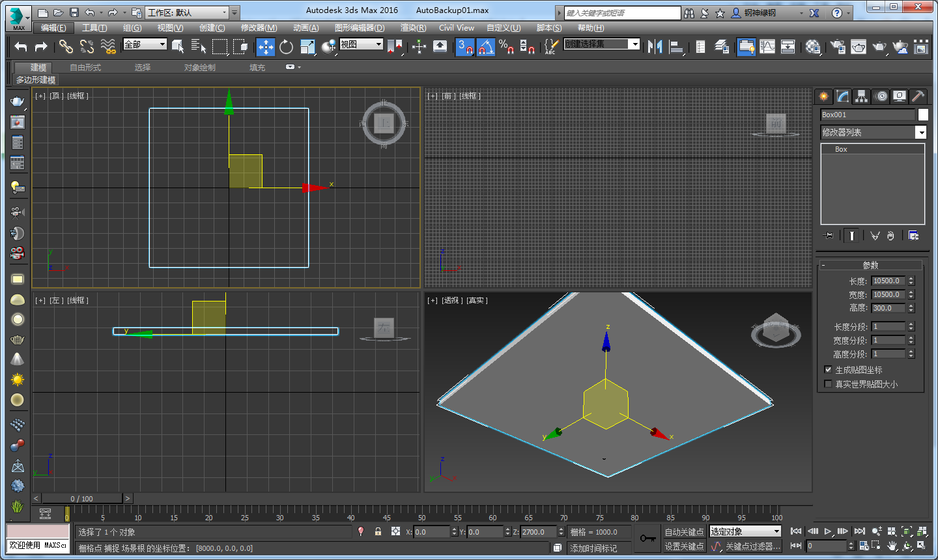Click the Play Animation button
Image resolution: width=938 pixels, height=560 pixels.
point(827,531)
